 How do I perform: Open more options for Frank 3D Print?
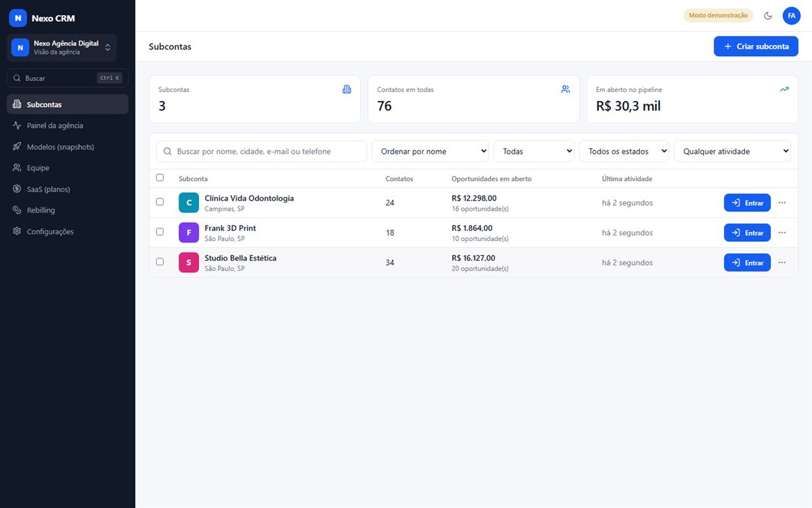pos(782,232)
